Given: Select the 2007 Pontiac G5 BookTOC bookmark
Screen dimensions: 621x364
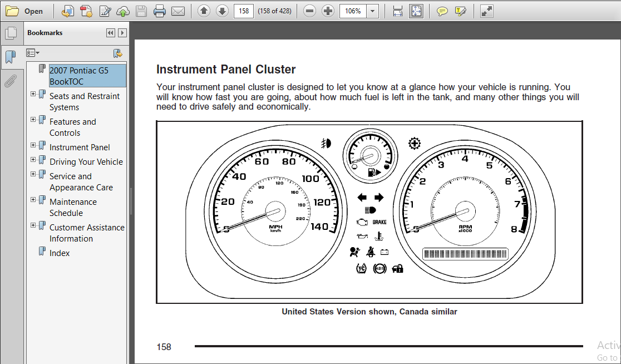Looking at the screenshot, I should pyautogui.click(x=87, y=76).
